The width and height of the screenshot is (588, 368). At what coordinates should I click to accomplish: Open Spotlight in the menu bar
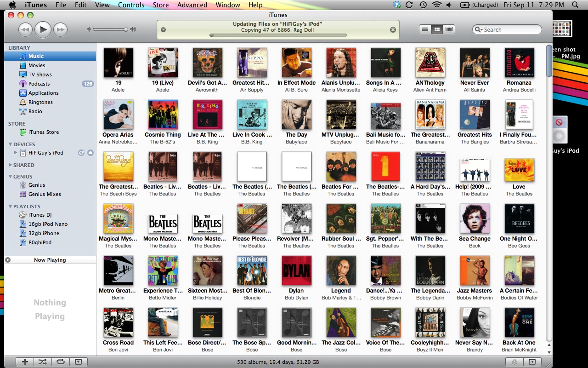coord(575,5)
